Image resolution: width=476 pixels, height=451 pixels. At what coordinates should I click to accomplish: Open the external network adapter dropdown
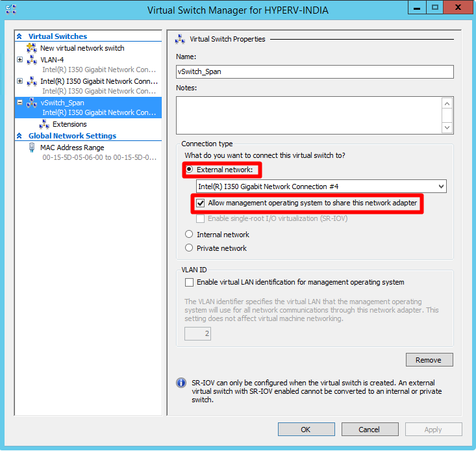pyautogui.click(x=441, y=186)
